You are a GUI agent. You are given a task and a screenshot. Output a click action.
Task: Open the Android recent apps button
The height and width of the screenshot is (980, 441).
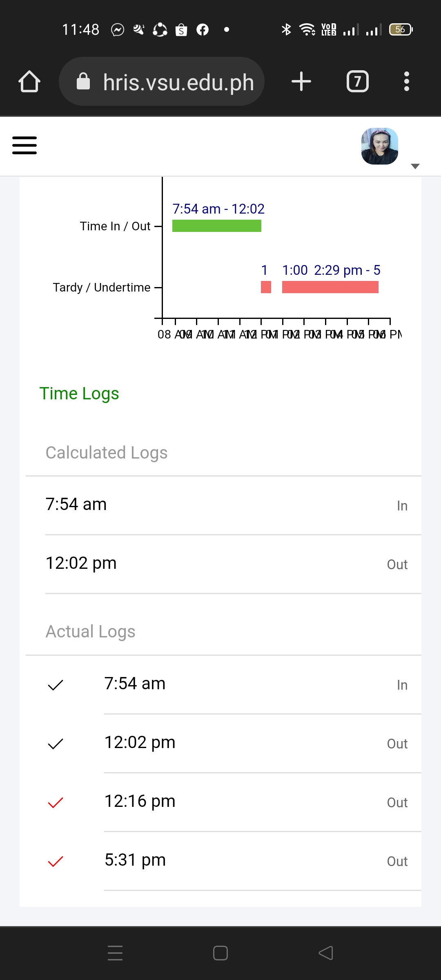115,953
